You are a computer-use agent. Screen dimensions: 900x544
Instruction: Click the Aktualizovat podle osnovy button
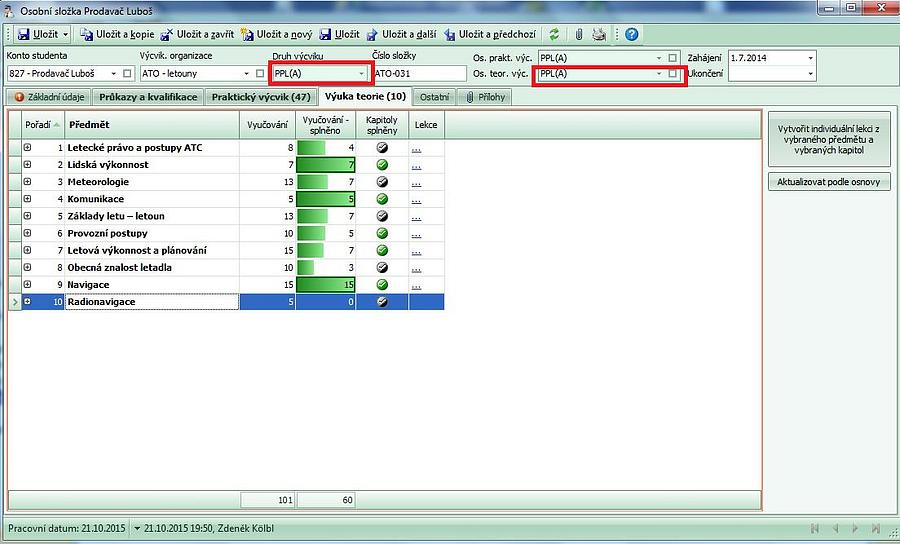point(829,183)
